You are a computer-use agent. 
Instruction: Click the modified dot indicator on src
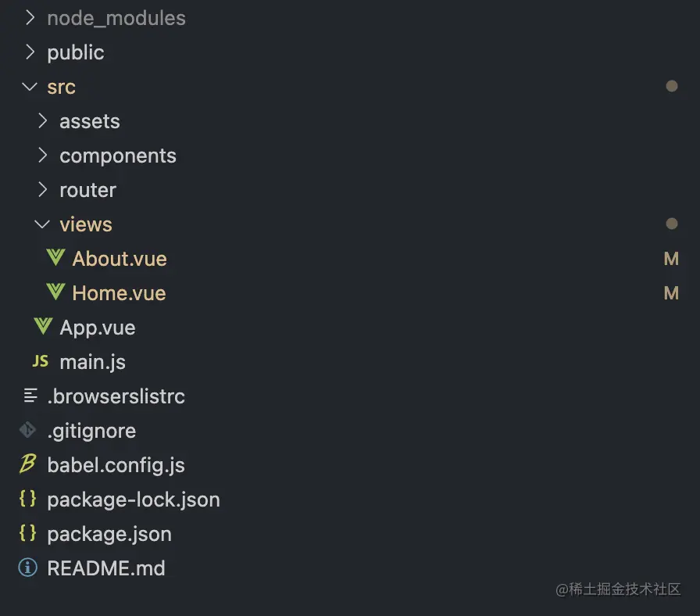coord(671,86)
